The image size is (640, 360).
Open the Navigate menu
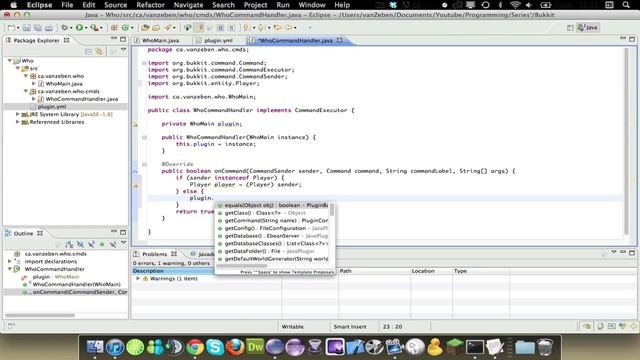coord(188,5)
